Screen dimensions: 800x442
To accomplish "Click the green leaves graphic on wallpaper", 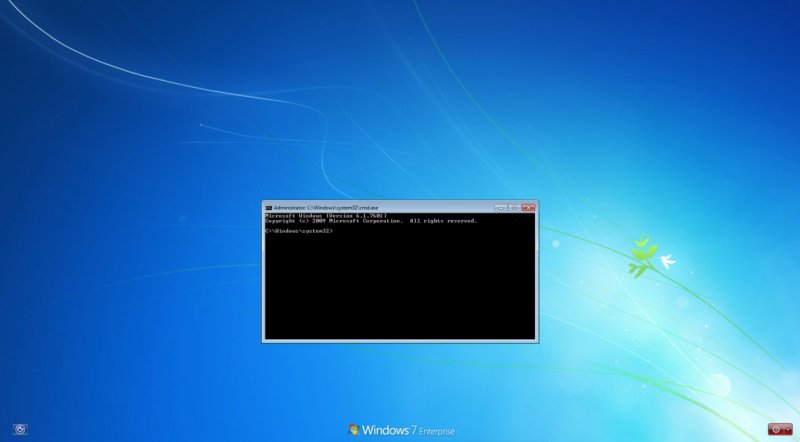I will coord(641,254).
